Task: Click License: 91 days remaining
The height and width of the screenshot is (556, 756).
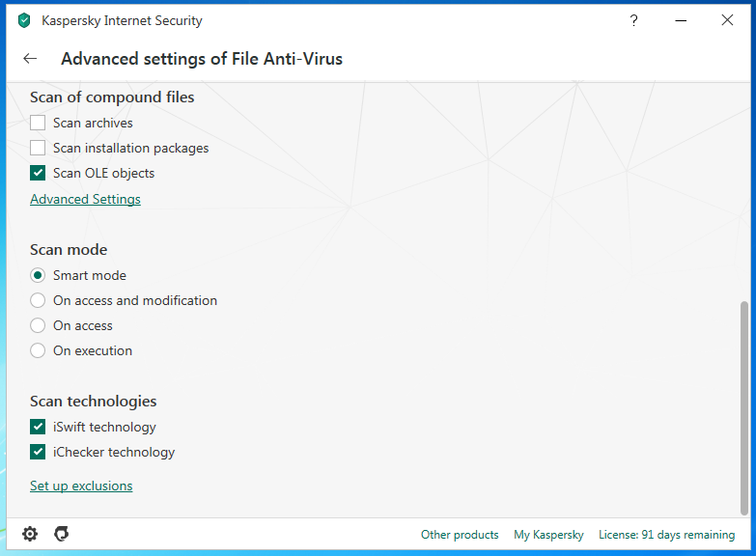Action: click(666, 535)
